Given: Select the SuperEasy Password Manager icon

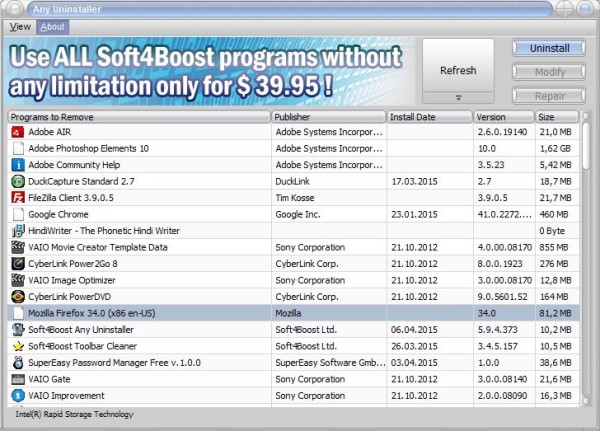Looking at the screenshot, I should point(18,362).
